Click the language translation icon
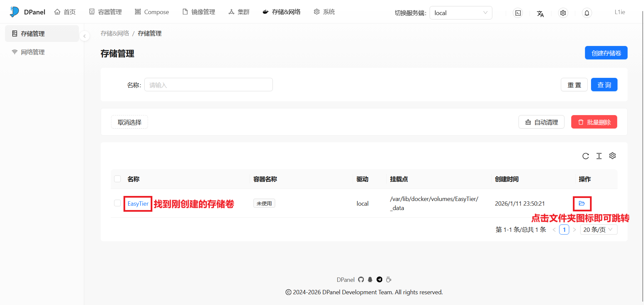644x305 pixels. click(x=540, y=13)
